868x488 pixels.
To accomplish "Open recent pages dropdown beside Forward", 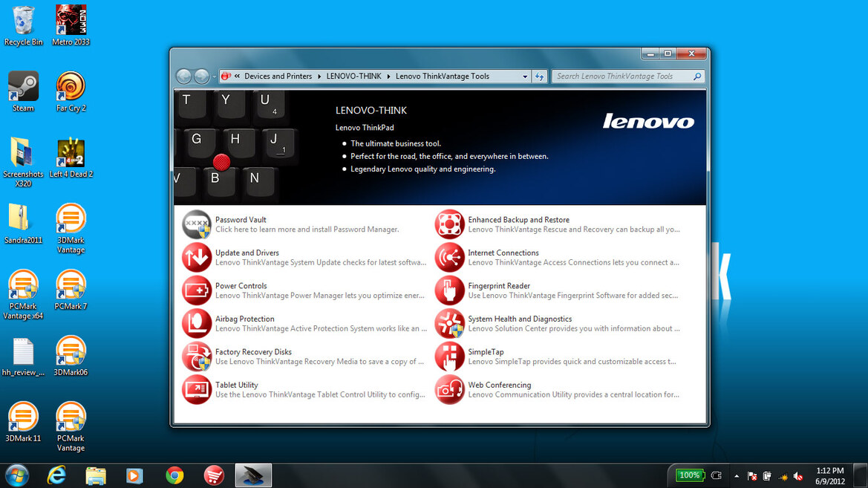I will (215, 77).
